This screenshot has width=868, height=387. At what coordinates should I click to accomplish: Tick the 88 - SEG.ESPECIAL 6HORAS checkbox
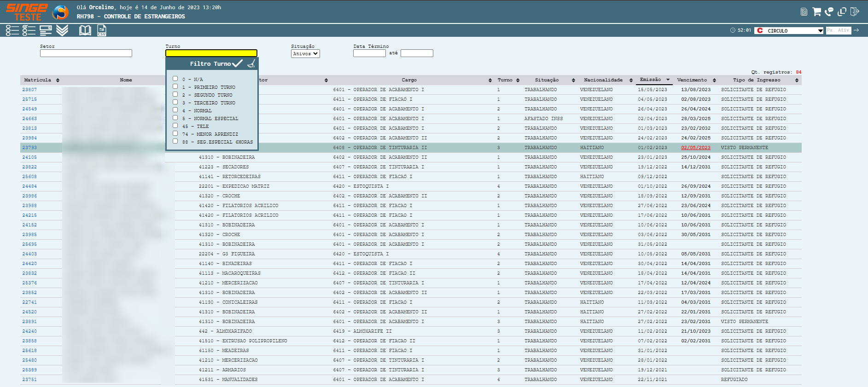[175, 141]
